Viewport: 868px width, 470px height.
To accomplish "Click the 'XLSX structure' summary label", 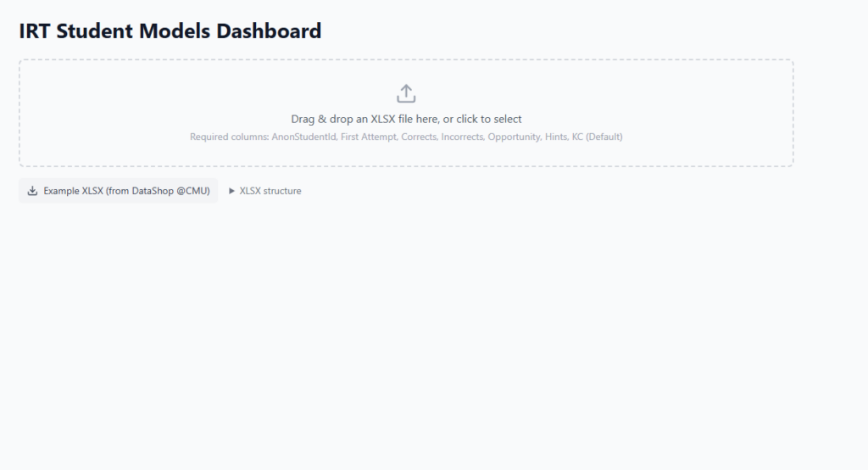I will [x=270, y=191].
